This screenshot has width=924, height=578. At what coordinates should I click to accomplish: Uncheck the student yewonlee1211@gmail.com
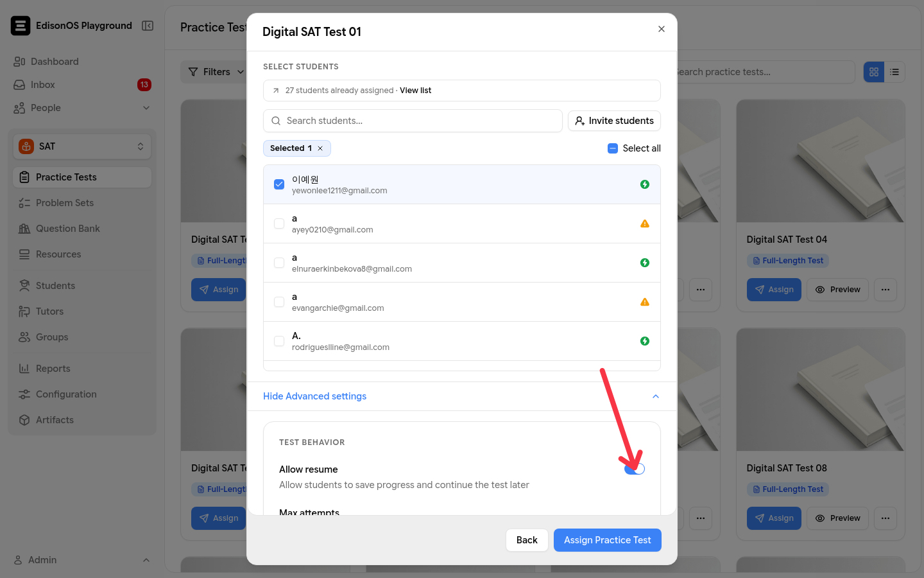point(279,184)
